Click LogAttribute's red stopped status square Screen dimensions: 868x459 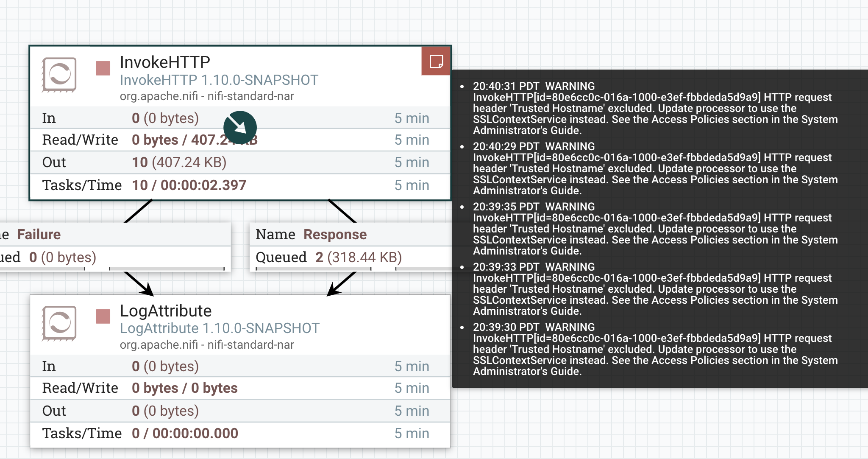(x=103, y=316)
